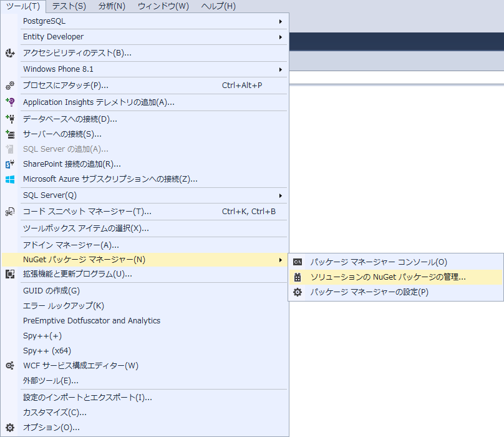Click the extensions and updates icon
This screenshot has width=504, height=437.
click(x=10, y=274)
